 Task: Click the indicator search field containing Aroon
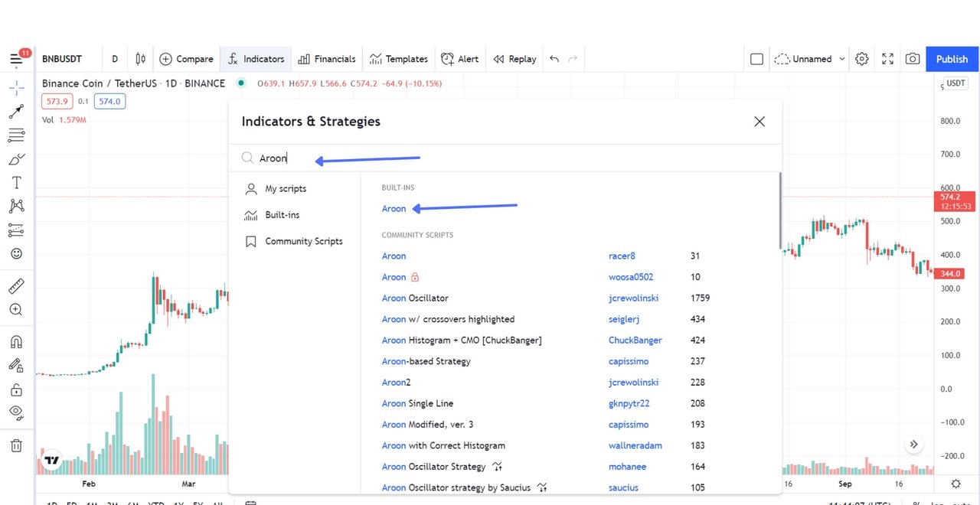point(505,158)
